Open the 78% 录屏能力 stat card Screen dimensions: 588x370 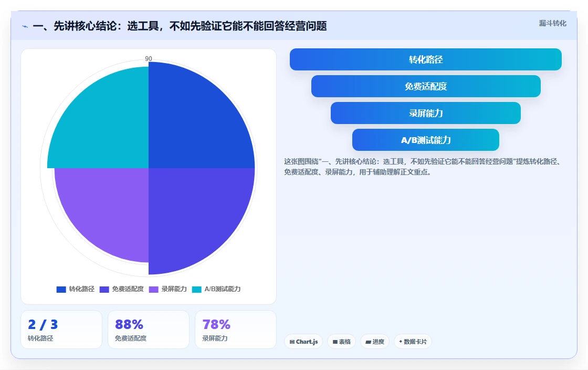click(x=236, y=330)
